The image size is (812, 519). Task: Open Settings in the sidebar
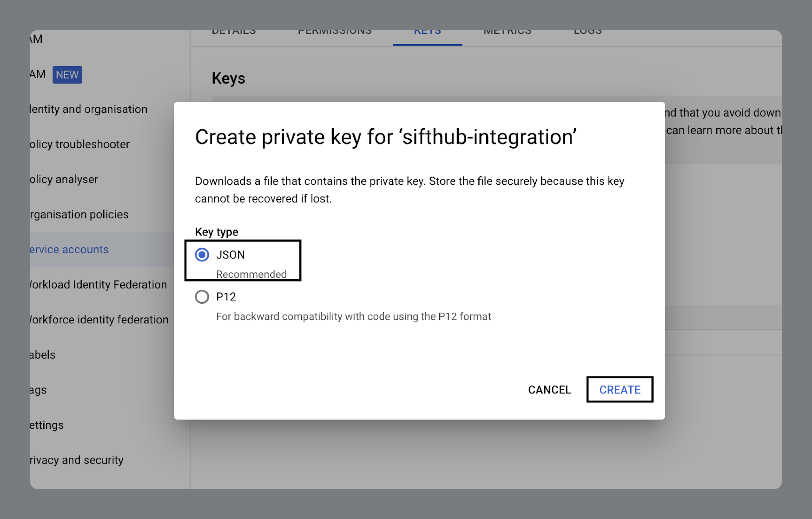[47, 425]
